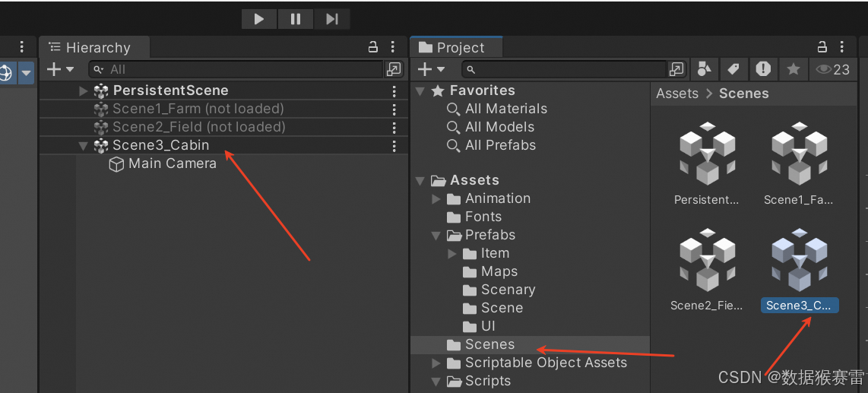Open Scene2_Field options menu dots
Screen dimensions: 868x393
click(x=394, y=127)
